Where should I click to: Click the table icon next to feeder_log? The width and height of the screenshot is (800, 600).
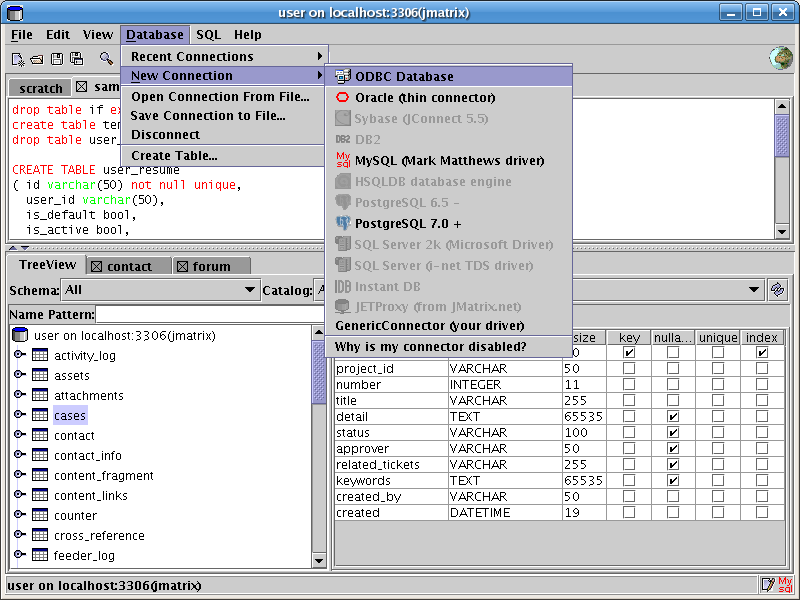click(x=40, y=555)
